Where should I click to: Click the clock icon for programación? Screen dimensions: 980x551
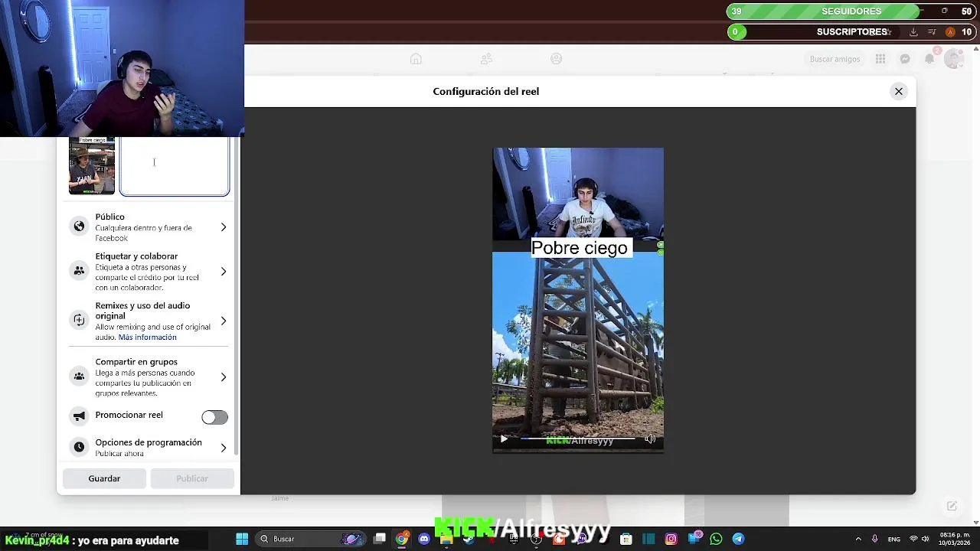coord(79,447)
